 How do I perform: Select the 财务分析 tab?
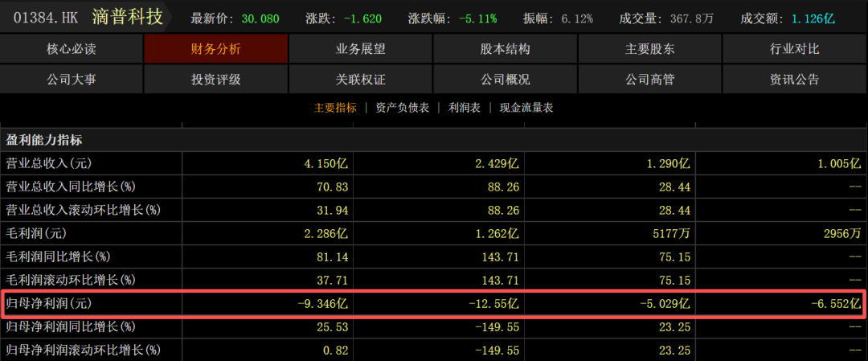click(x=215, y=49)
